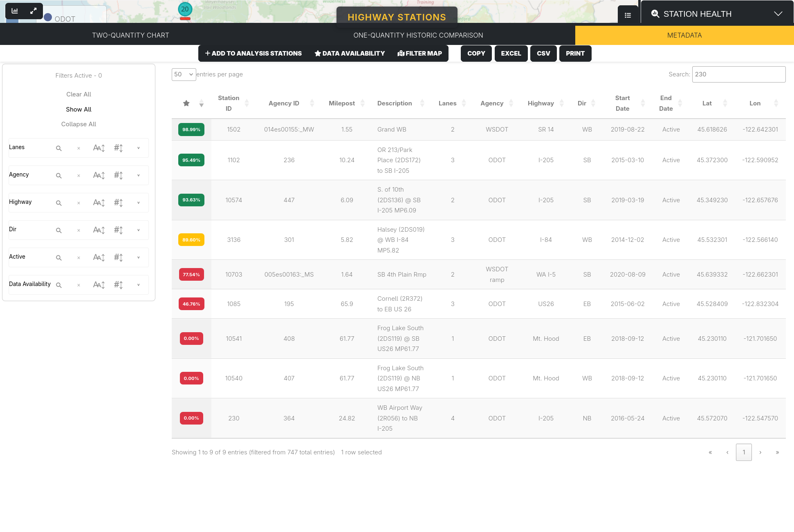Click the Print button

[575, 54]
